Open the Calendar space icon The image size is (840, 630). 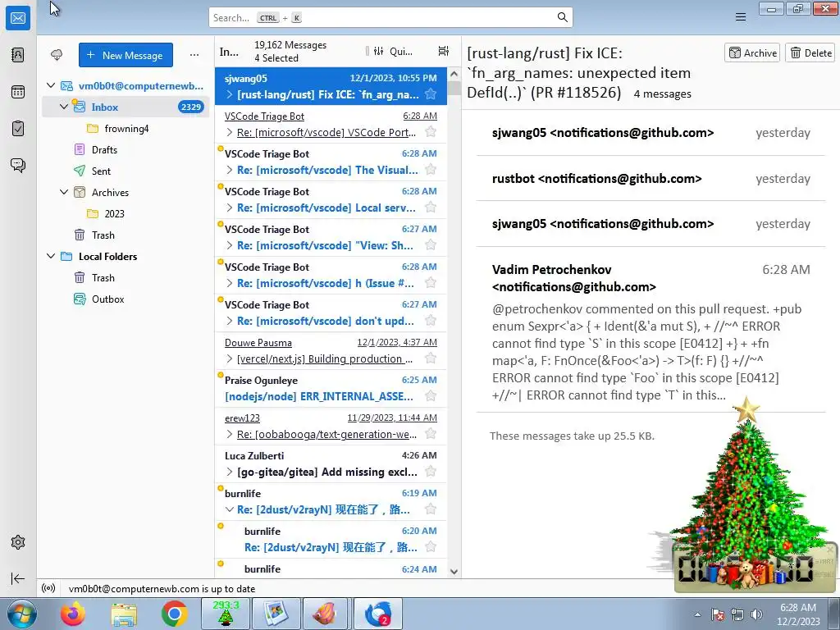18,92
